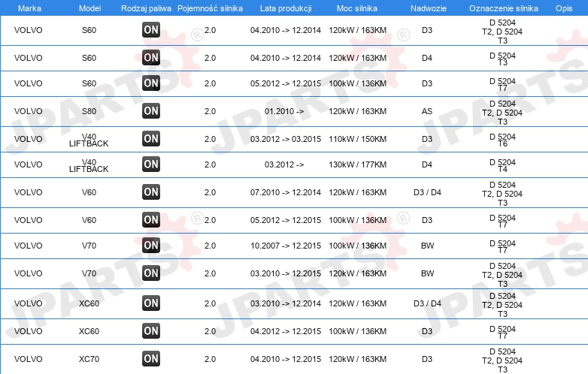Select engine code cell in the XC70 row
This screenshot has width=588, height=374.
(x=502, y=360)
